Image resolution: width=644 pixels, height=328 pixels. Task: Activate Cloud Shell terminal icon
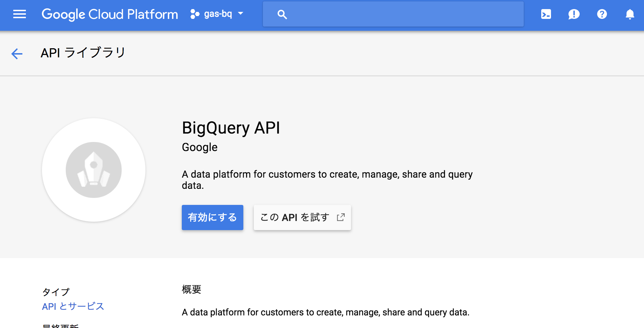click(546, 14)
